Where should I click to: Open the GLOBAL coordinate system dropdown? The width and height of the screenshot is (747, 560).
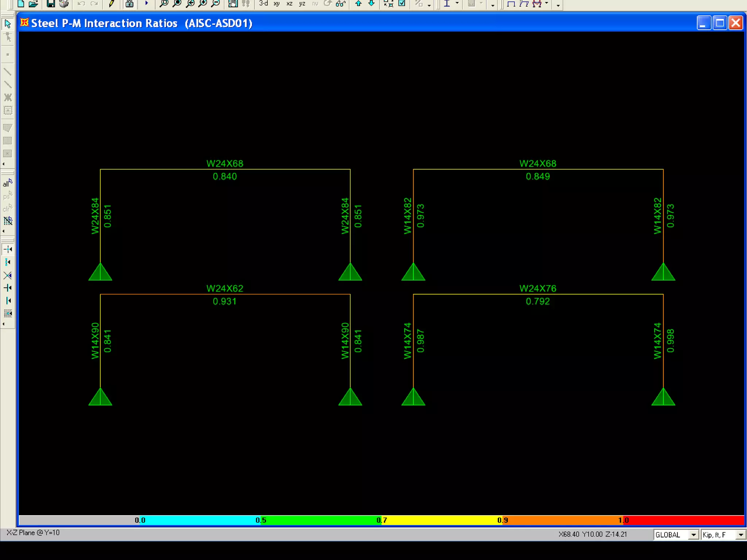(693, 535)
